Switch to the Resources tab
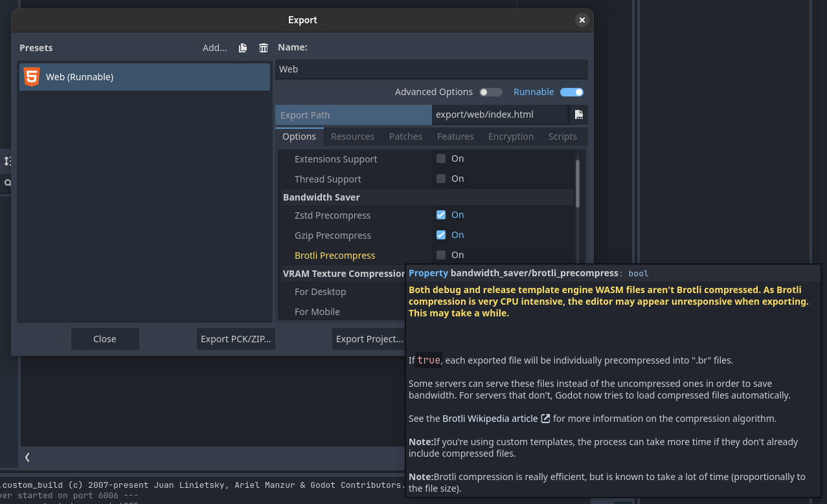The height and width of the screenshot is (504, 827). [352, 137]
